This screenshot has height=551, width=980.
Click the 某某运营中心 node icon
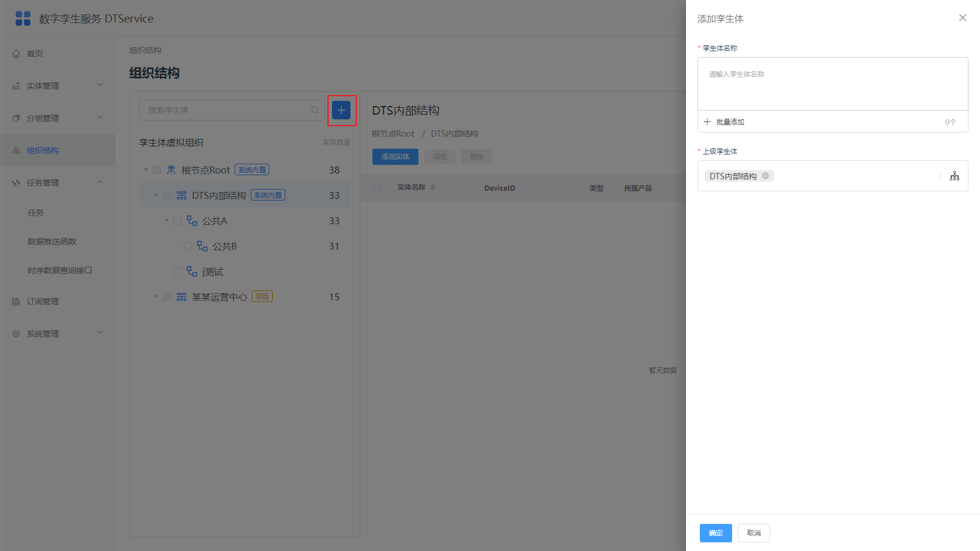(182, 297)
